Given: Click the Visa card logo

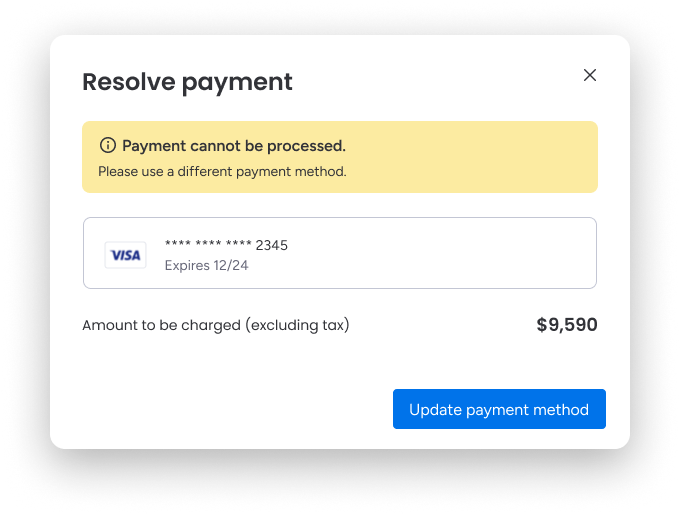Looking at the screenshot, I should (126, 255).
